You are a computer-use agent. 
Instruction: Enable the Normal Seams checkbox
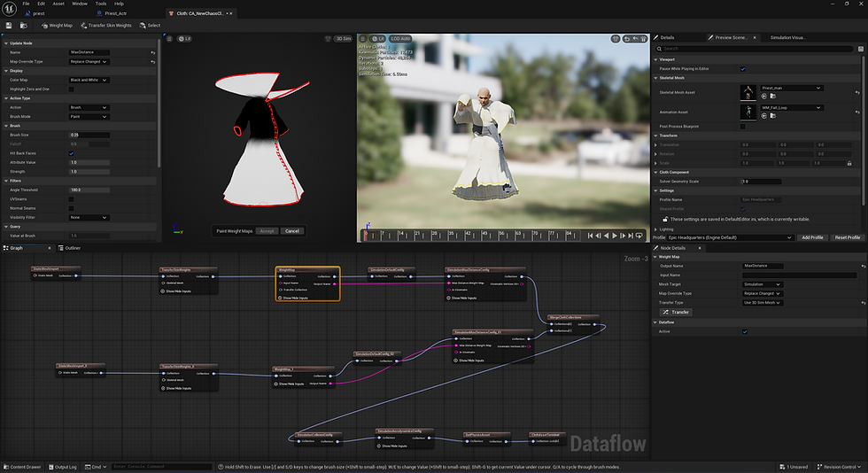tap(71, 208)
